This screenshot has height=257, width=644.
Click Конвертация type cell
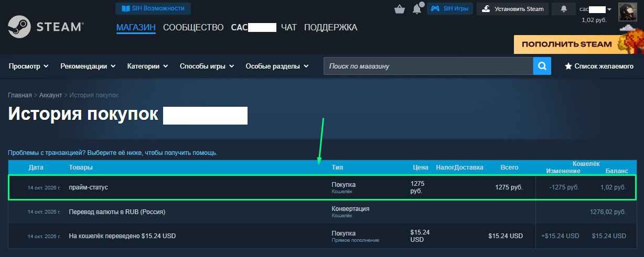350,209
